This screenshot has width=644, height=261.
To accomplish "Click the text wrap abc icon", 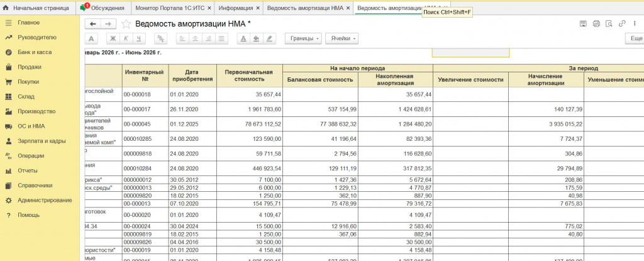I will point(161,38).
